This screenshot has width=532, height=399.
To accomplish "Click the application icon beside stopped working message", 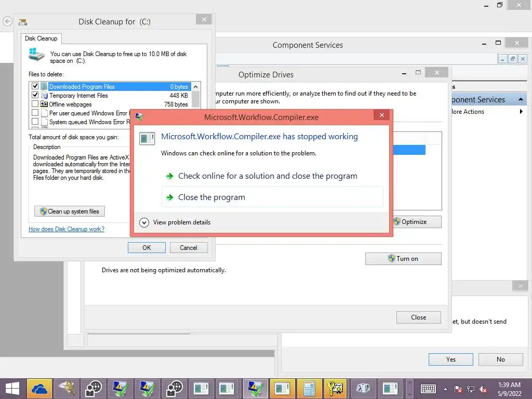I will click(147, 138).
